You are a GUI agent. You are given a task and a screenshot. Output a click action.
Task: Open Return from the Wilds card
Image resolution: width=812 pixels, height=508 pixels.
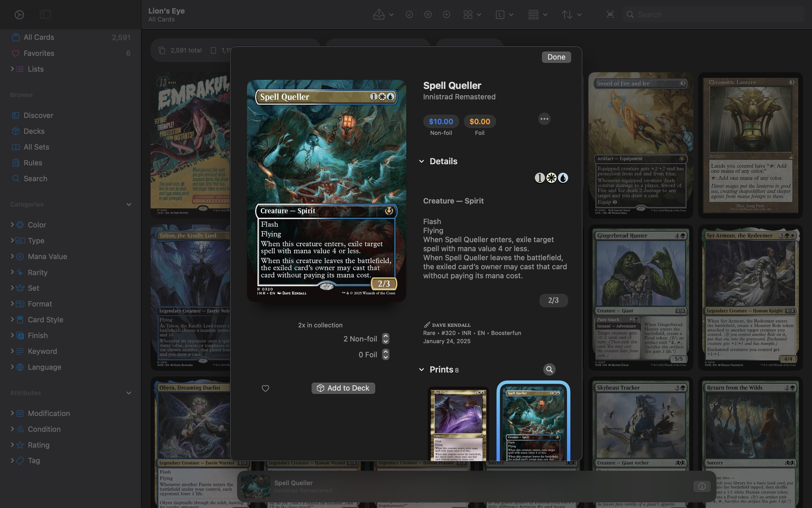[750, 443]
